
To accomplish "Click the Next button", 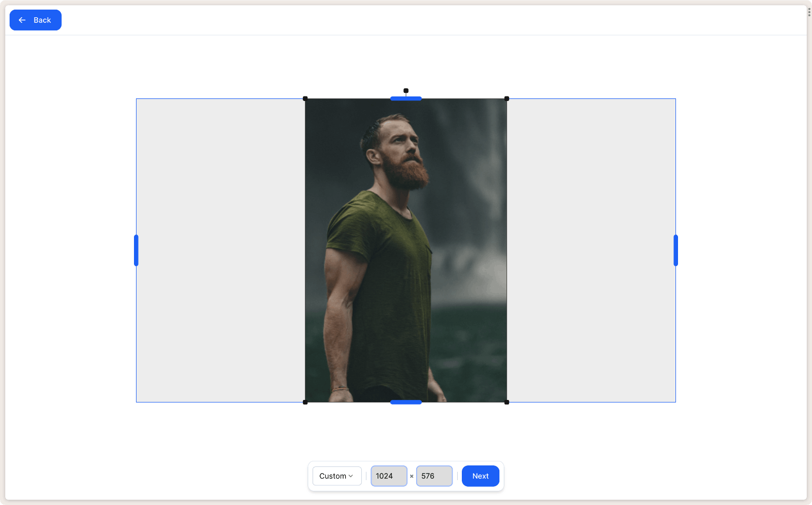I will [x=481, y=476].
